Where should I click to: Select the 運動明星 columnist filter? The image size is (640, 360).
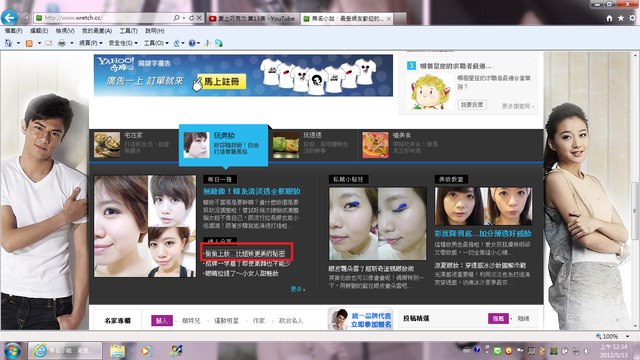(x=226, y=321)
